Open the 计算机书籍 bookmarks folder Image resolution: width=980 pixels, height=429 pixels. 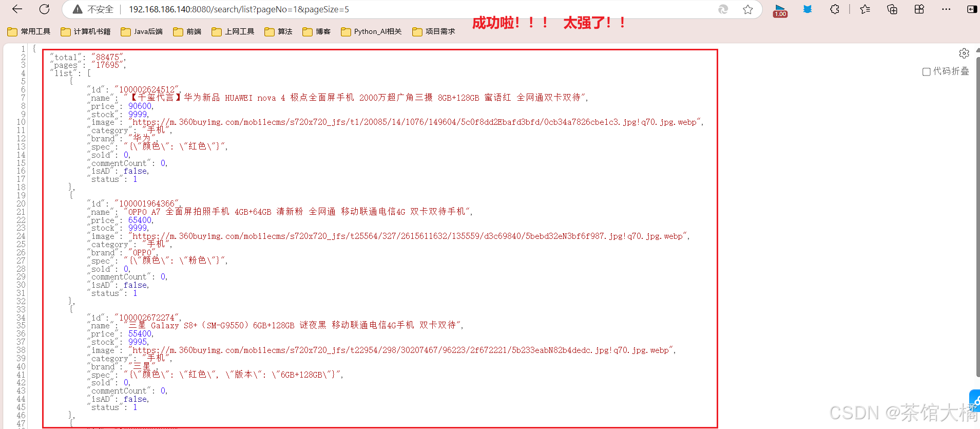coord(86,31)
